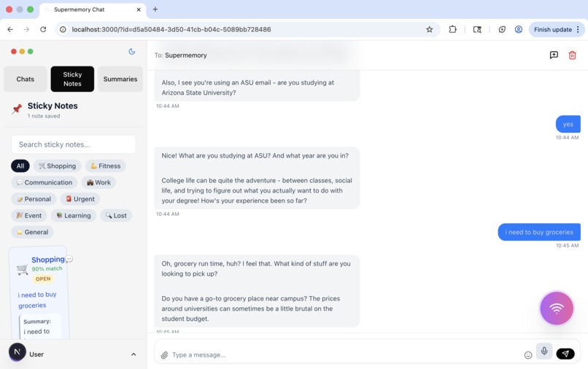Filter notes by Work category
This screenshot has width=588, height=369.
98,182
